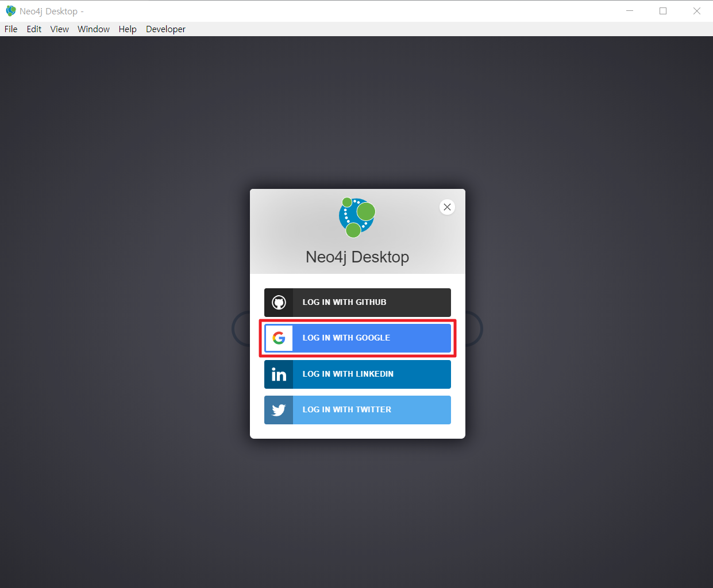Open the Edit menu
The width and height of the screenshot is (713, 588).
34,29
